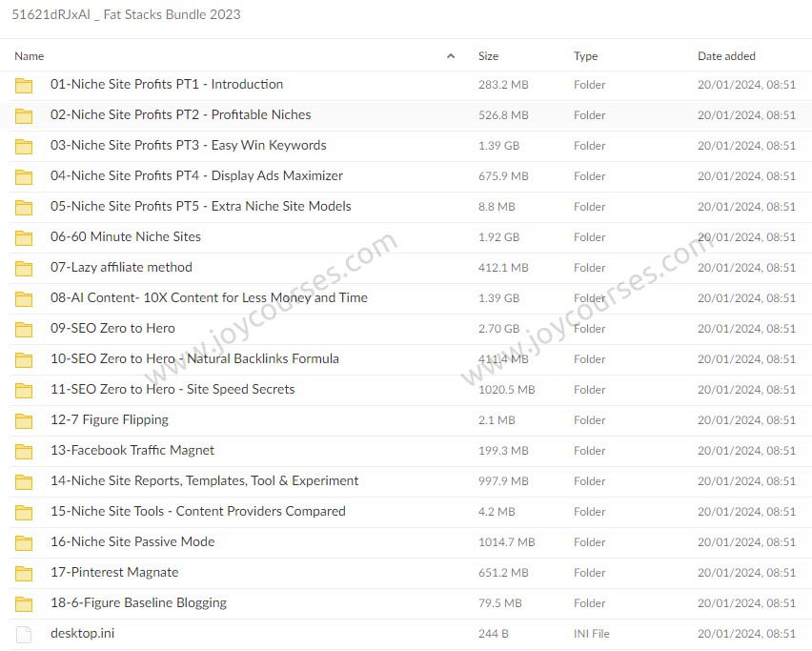Click the 199.3 MB size cell
Screen dimensions: 812x651
(503, 451)
